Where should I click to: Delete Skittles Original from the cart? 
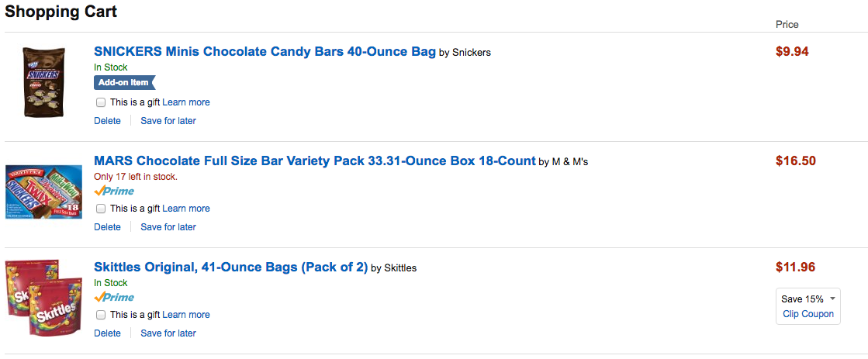107,333
